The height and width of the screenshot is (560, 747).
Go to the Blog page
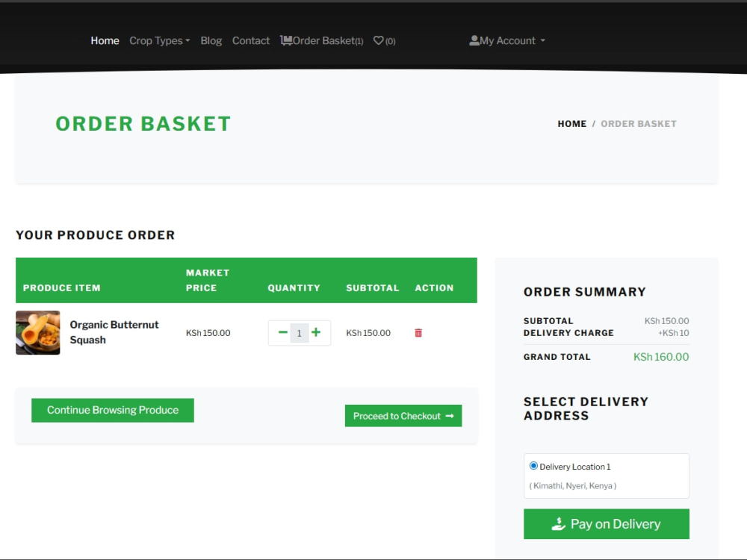click(x=211, y=41)
